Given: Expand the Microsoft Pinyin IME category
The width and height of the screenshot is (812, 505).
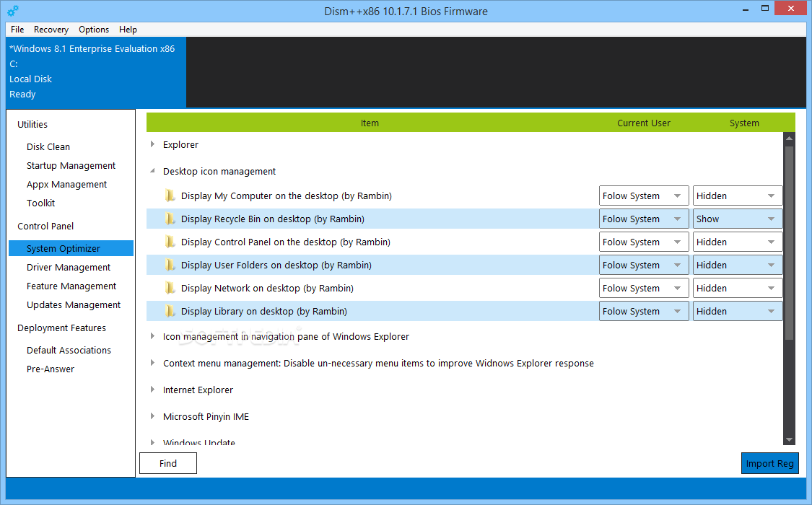Looking at the screenshot, I should click(152, 416).
